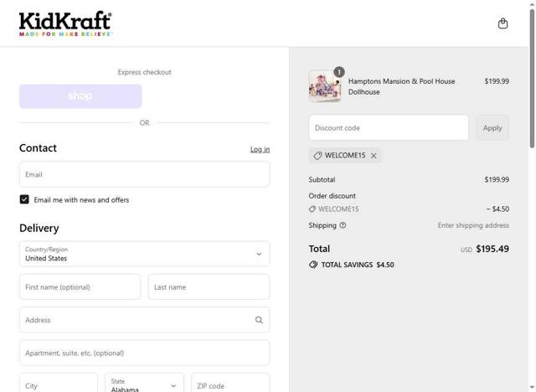Viewport: 536px width, 392px height.
Task: Click the Total Savings tag icon
Action: tap(313, 265)
